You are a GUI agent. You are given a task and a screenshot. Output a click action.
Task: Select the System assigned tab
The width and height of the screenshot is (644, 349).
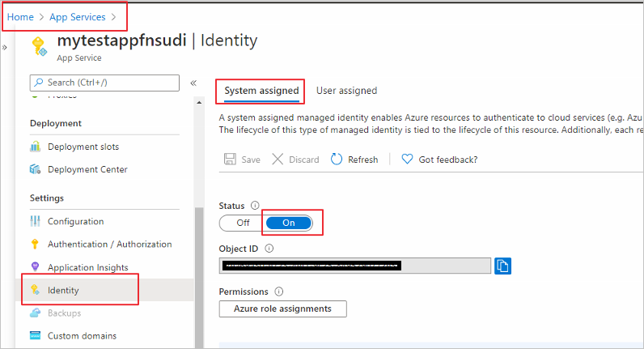pos(261,91)
